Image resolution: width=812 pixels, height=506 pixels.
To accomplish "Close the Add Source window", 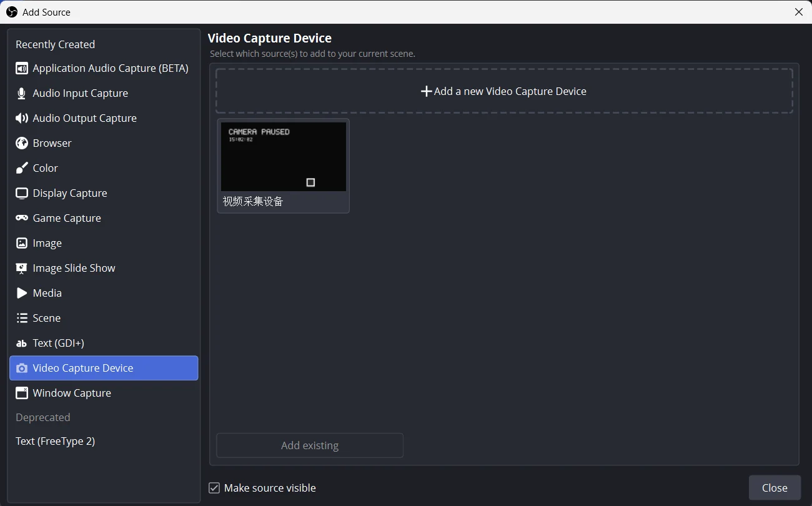I will pos(799,12).
